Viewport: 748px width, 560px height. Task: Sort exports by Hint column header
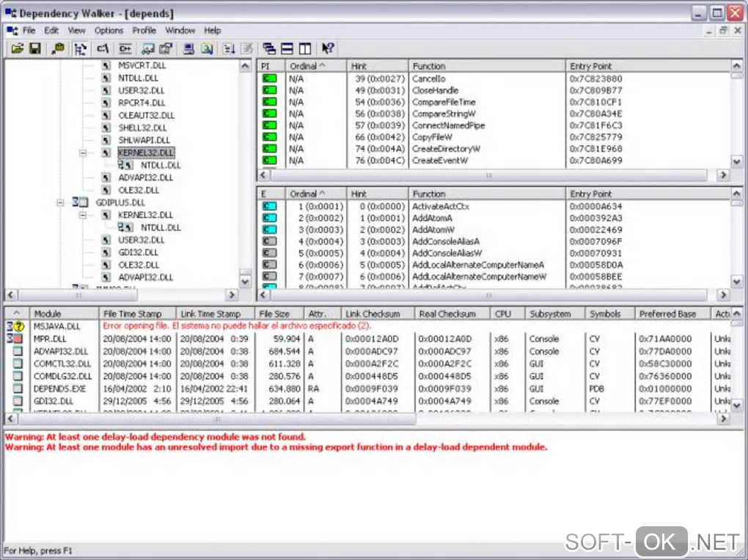coord(378,194)
